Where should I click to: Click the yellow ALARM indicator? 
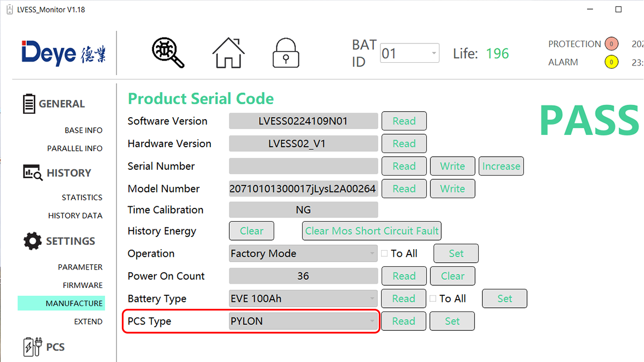pos(611,62)
